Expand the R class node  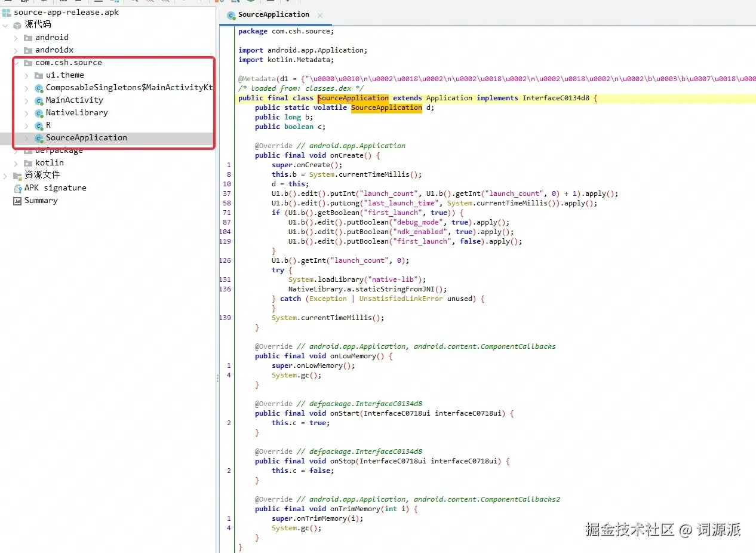pos(27,125)
